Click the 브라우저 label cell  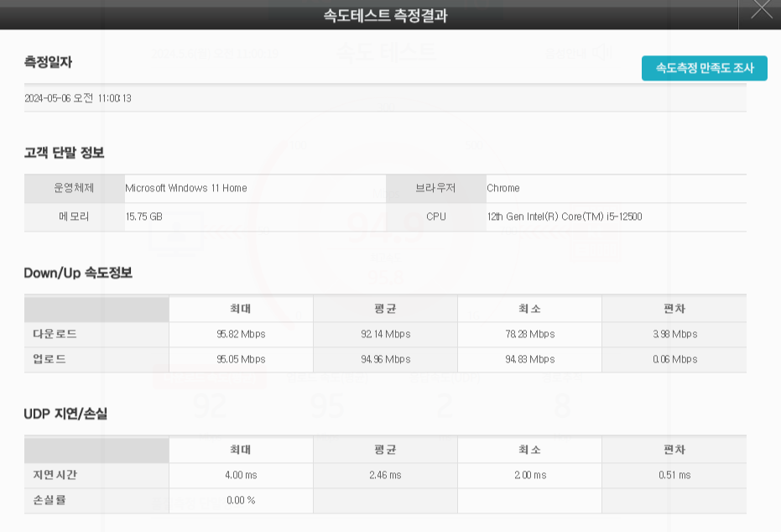pyautogui.click(x=435, y=188)
